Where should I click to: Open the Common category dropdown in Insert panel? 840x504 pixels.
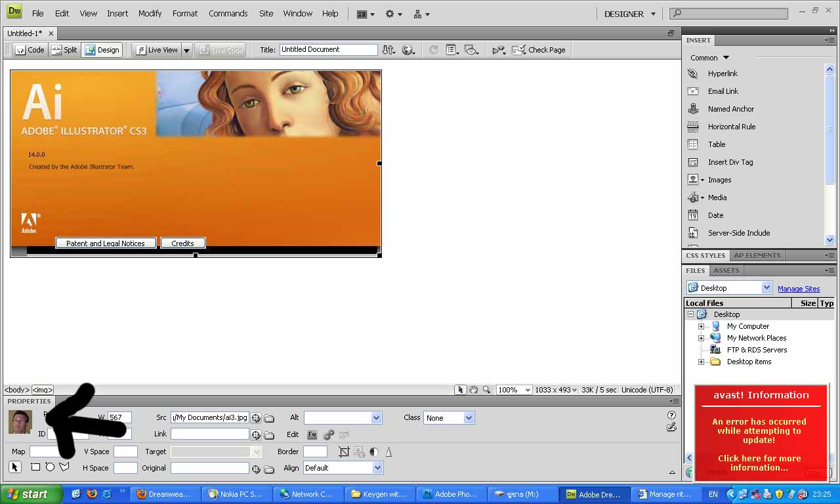709,58
